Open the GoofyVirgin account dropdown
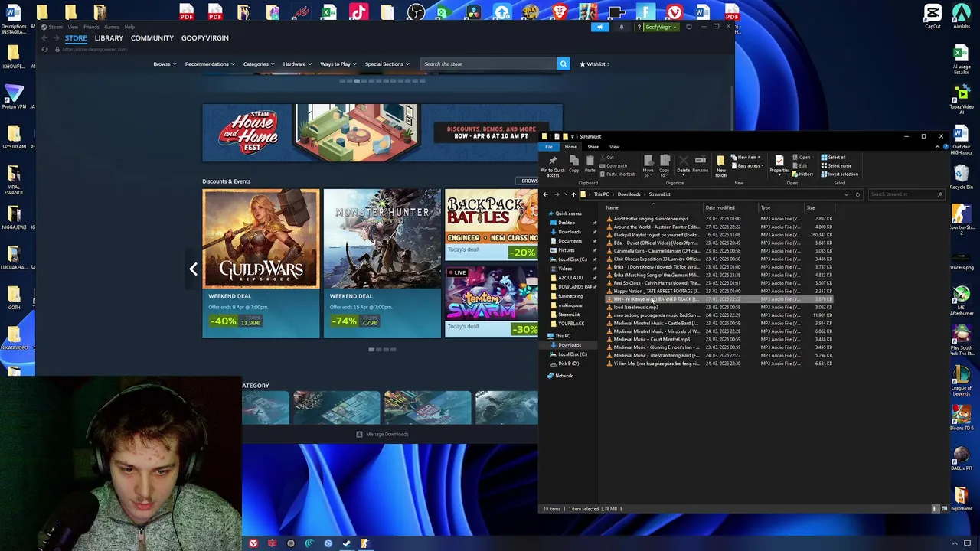980x551 pixels. click(661, 27)
